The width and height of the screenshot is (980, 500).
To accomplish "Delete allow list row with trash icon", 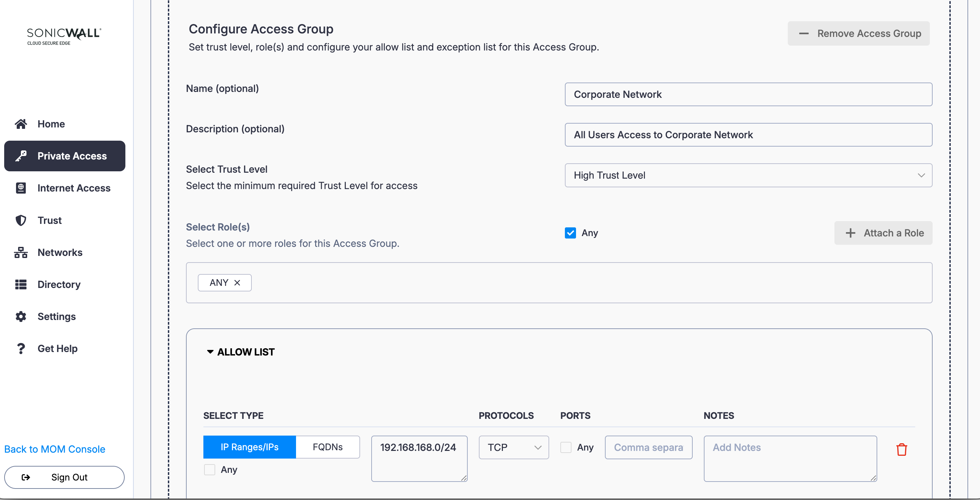I will point(901,449).
